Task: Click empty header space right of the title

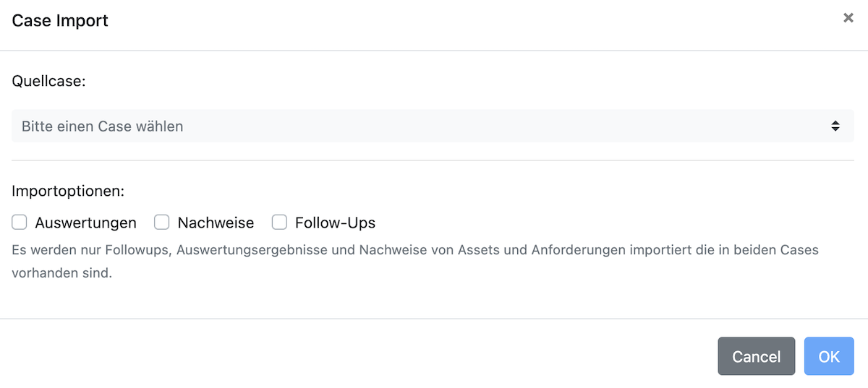Action: pos(470,20)
